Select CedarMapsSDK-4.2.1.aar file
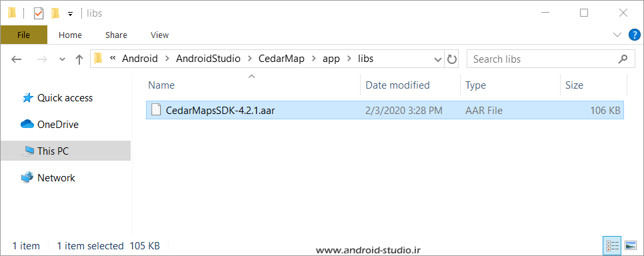This screenshot has height=256, width=644. [385, 110]
